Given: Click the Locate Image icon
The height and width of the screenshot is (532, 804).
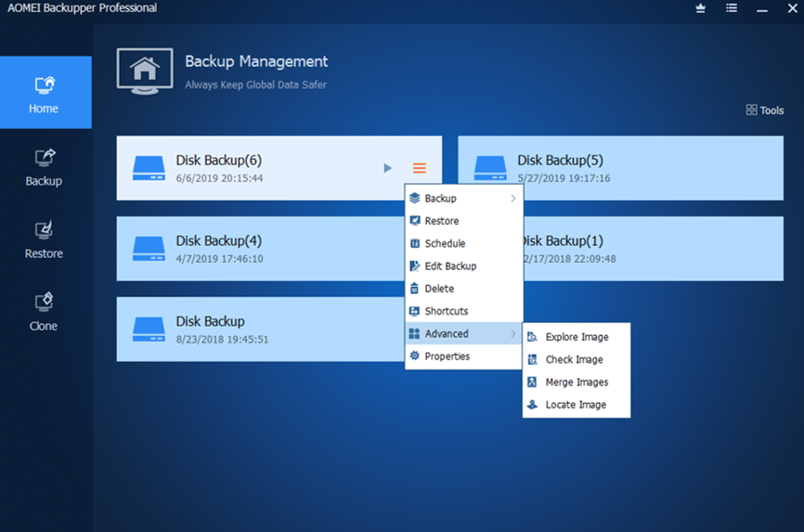Looking at the screenshot, I should [x=532, y=405].
